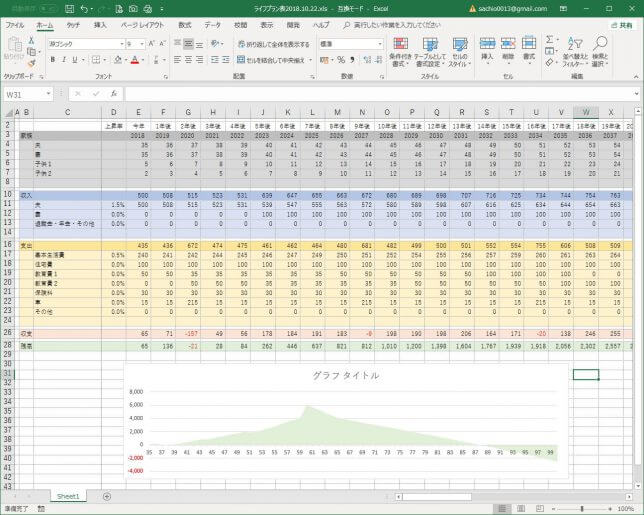Click the Delete (削除) cells icon
Viewport: 644px width, 515px height.
509,50
